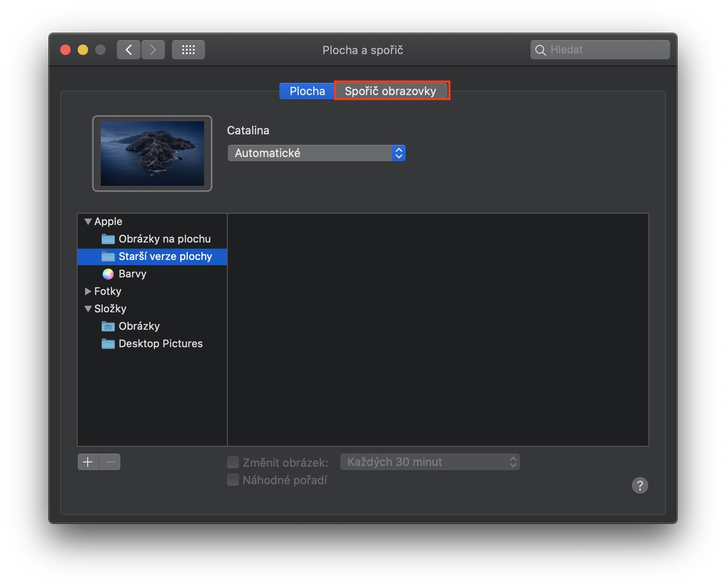This screenshot has width=726, height=588.
Task: Click the Složky group label
Action: 110,309
